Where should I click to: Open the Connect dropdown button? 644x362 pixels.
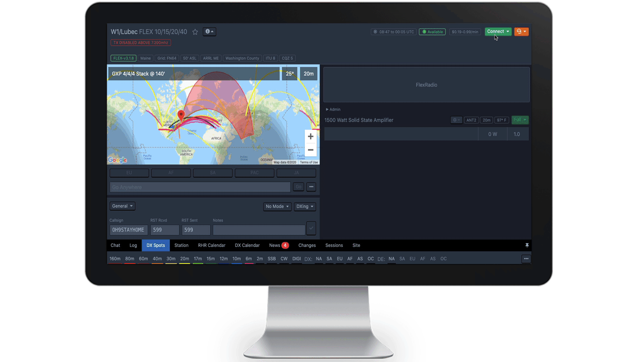(498, 32)
